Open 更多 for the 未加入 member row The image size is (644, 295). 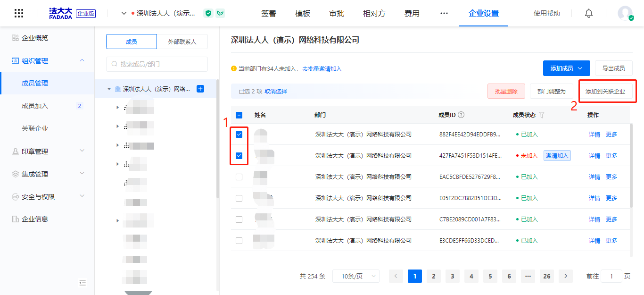[x=611, y=156]
